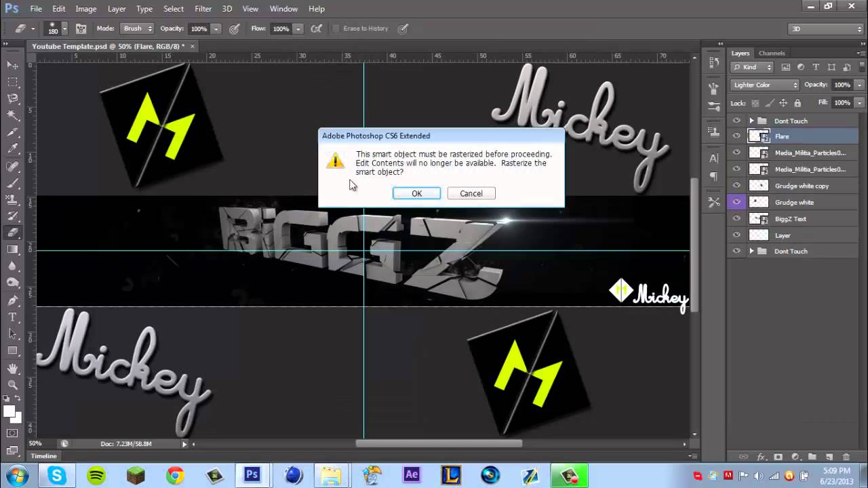
Task: Open the Opacity dropdown in options bar
Action: (216, 28)
